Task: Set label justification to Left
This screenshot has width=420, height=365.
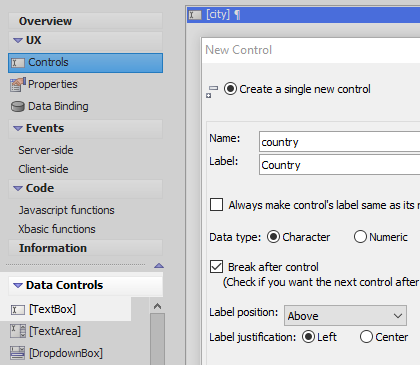Action: click(308, 337)
